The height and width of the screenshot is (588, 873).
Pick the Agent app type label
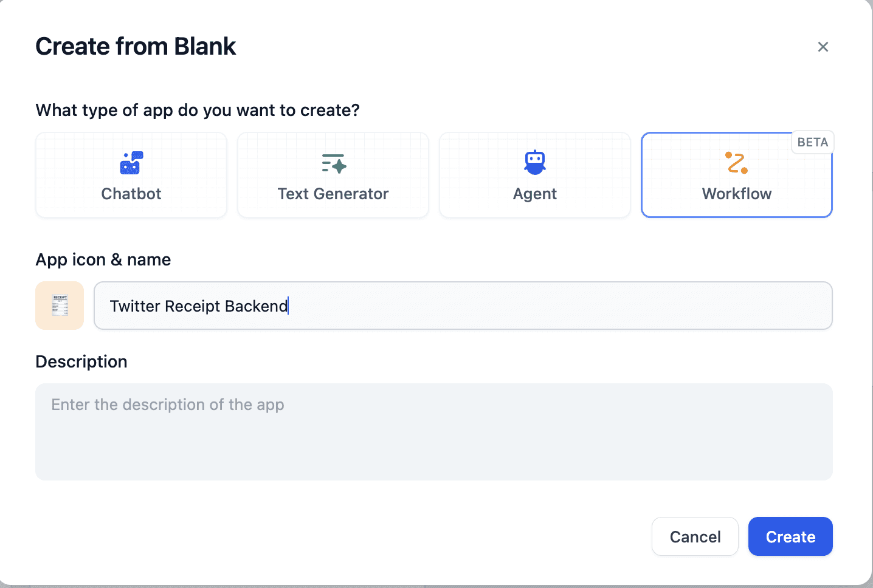535,194
